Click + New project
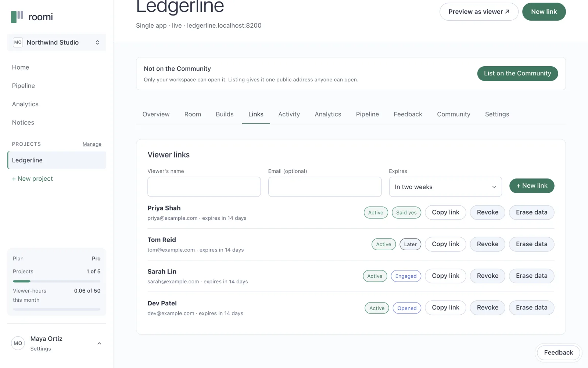Screen dimensions: 588x368 [x=32, y=178]
